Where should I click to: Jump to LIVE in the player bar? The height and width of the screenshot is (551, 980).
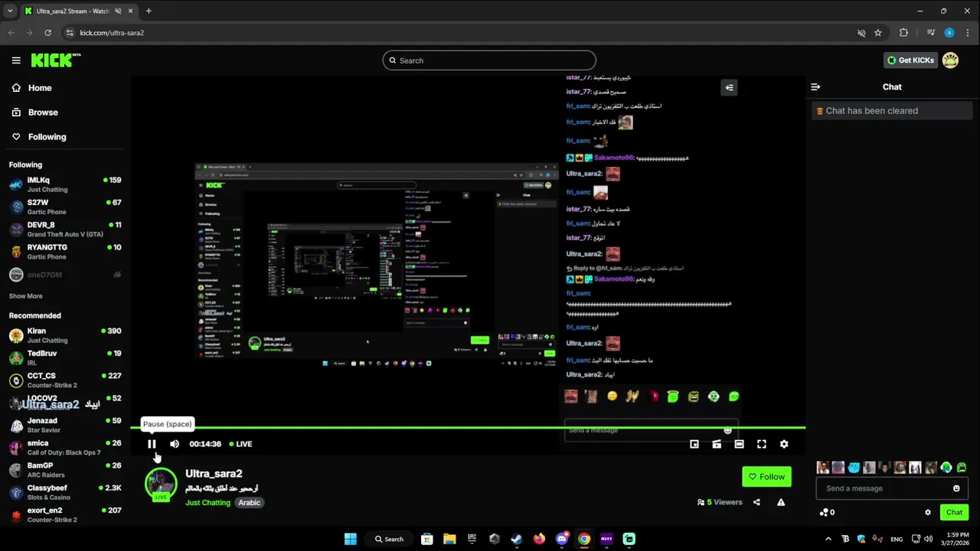(241, 444)
